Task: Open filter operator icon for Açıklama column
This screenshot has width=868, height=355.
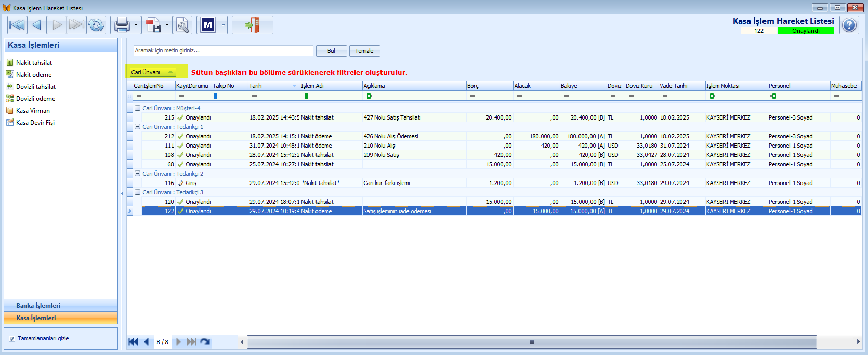Action: pos(369,96)
